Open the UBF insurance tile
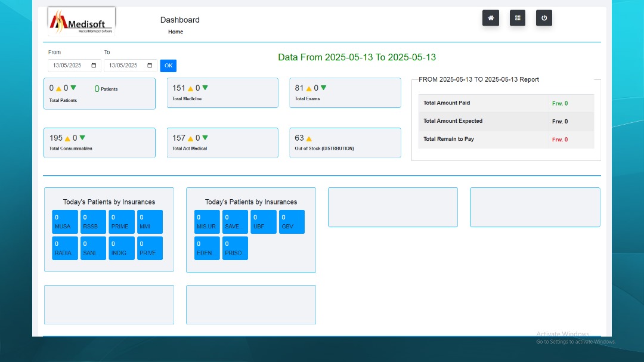This screenshot has height=362, width=644. (263, 222)
